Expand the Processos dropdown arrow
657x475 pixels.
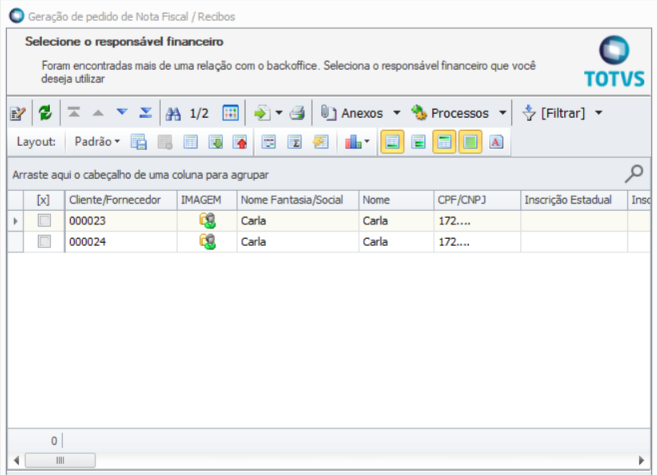503,113
